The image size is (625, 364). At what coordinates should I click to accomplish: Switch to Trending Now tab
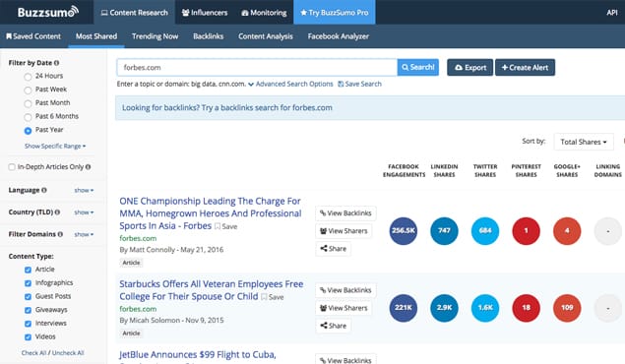156,36
